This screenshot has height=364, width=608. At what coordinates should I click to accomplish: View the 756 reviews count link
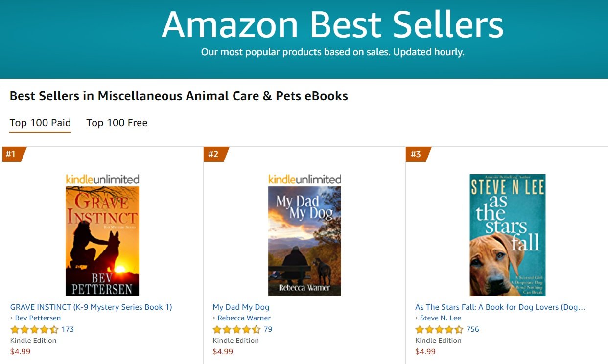pyautogui.click(x=472, y=329)
